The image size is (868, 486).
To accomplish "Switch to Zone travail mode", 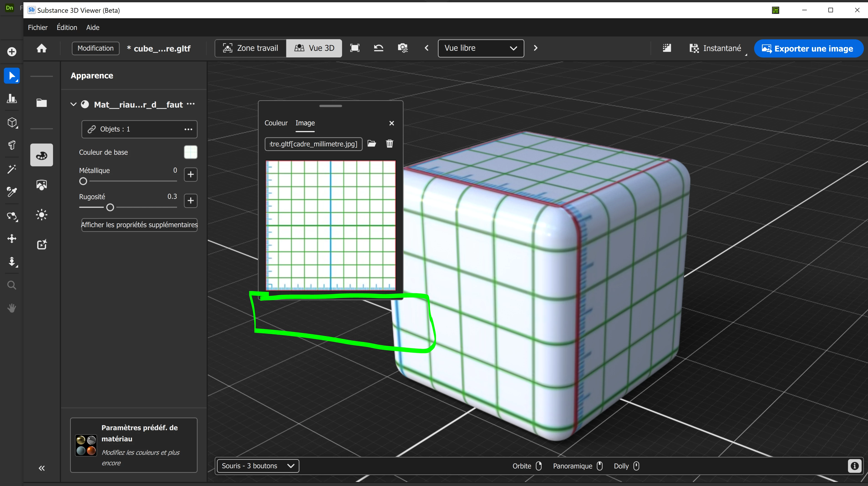I will pos(251,48).
